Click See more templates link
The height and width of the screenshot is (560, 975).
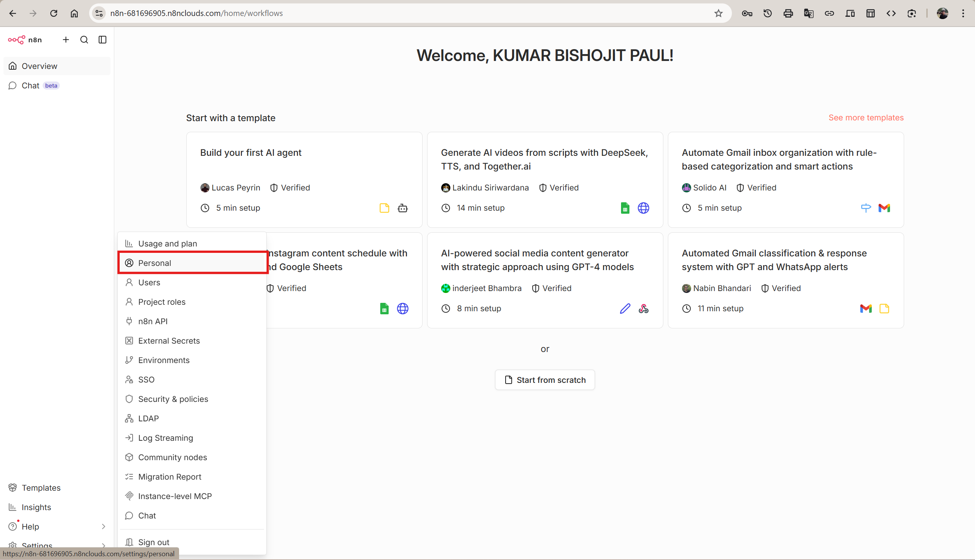point(866,118)
